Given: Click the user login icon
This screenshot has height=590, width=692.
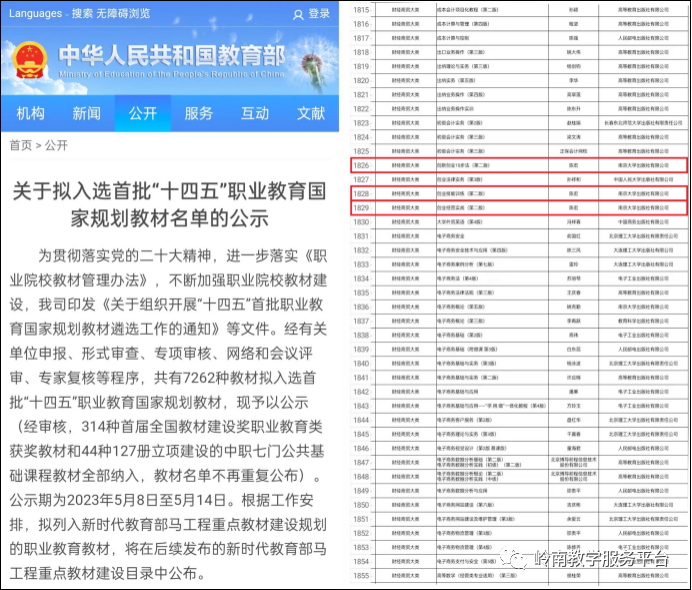Looking at the screenshot, I should pyautogui.click(x=298, y=14).
